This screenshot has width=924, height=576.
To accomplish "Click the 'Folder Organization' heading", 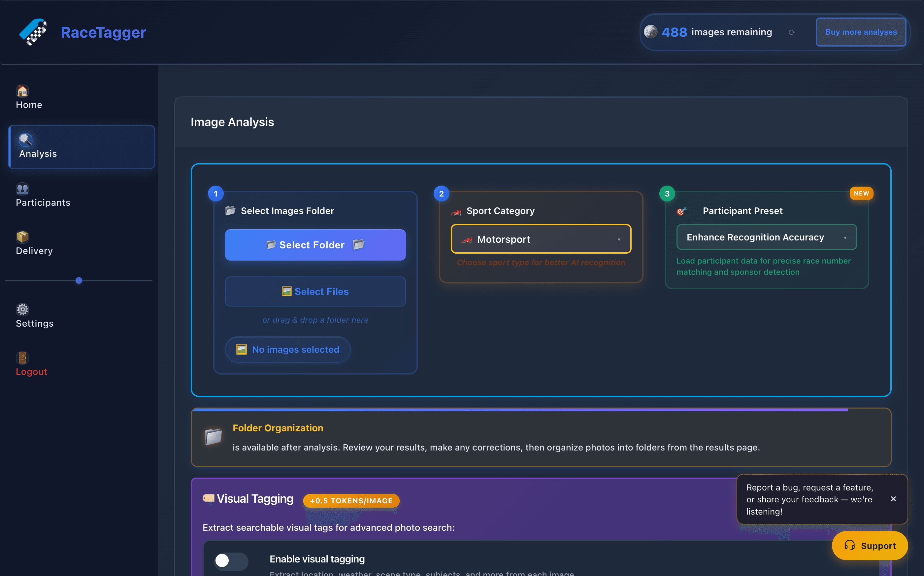I will [x=278, y=428].
